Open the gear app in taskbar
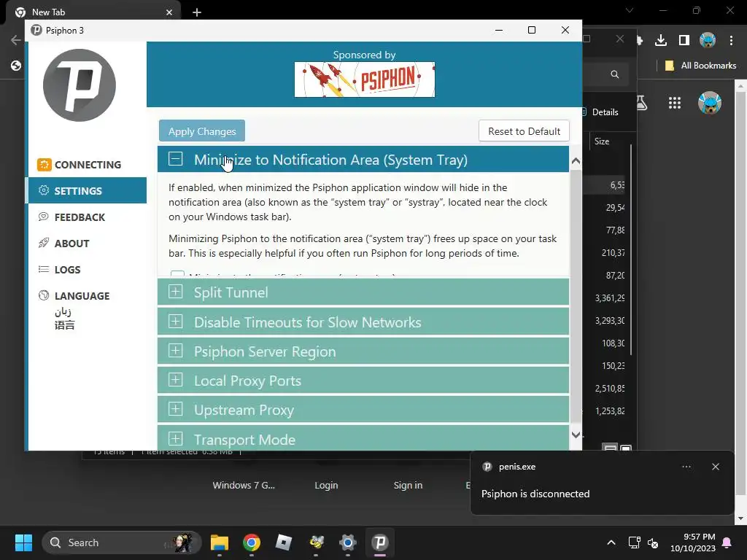Screen dimensions: 747x560 (348, 542)
